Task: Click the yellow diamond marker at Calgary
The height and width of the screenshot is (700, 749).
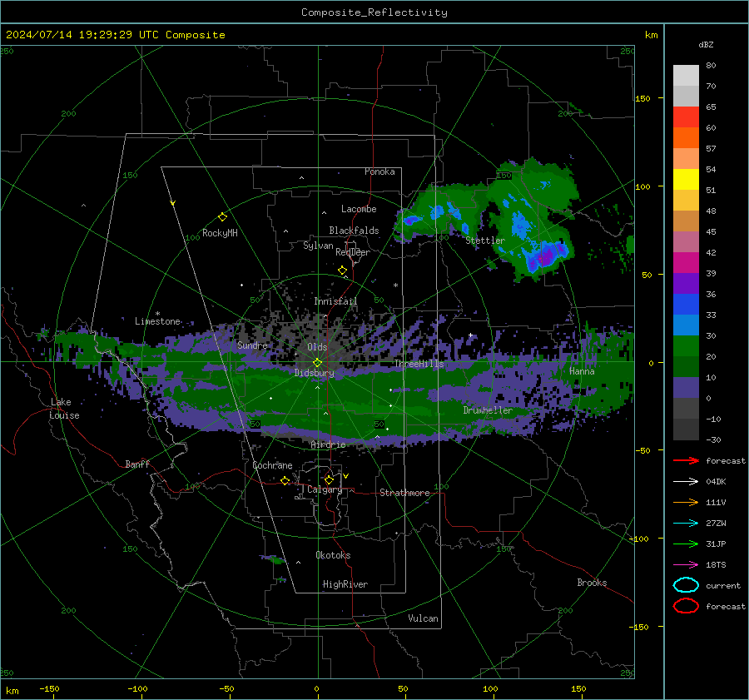Action: click(x=329, y=479)
